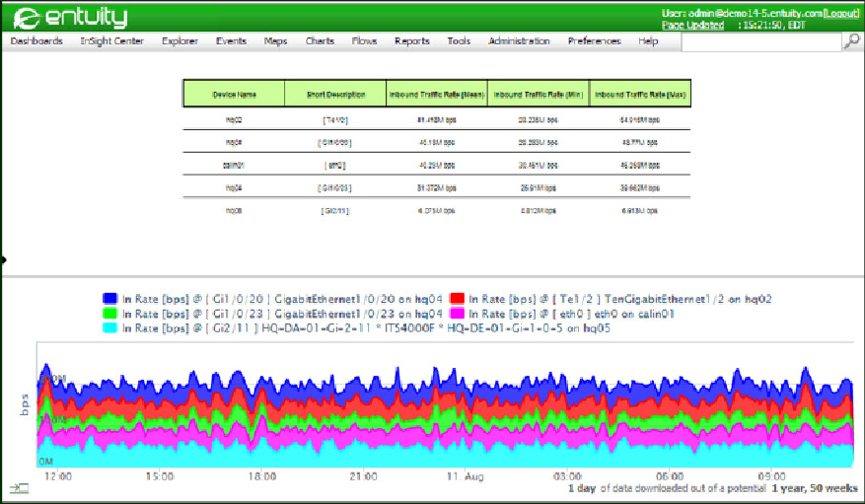This screenshot has height=504, width=865.
Task: Click the bps y-axis label
Action: click(25, 405)
